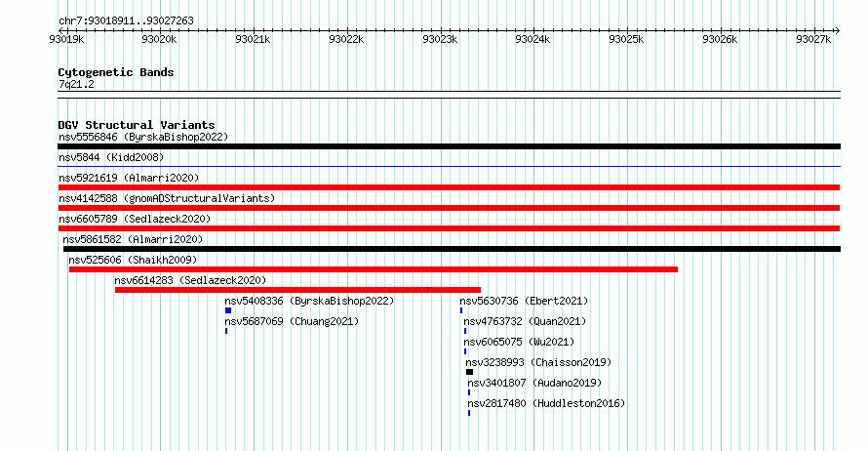This screenshot has height=451, width=868.
Task: Click the blue nsv6065075 variant tick
Action: pyautogui.click(x=465, y=351)
